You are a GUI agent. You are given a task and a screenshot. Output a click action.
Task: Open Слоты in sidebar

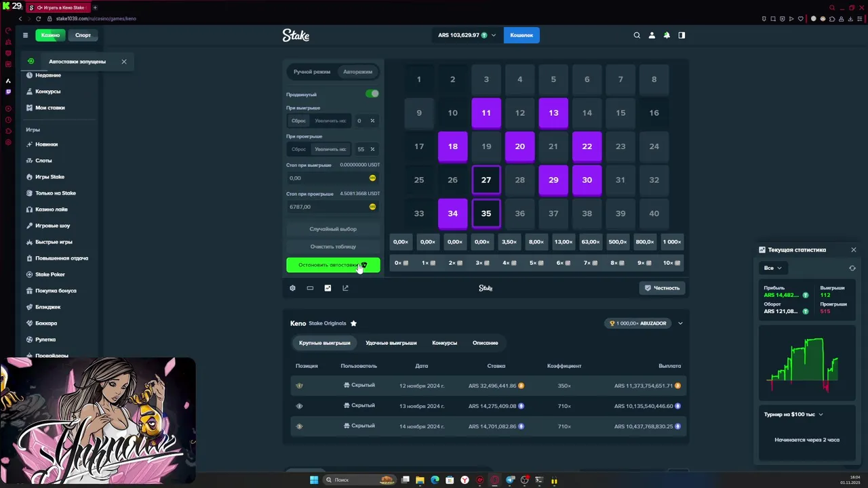click(43, 161)
